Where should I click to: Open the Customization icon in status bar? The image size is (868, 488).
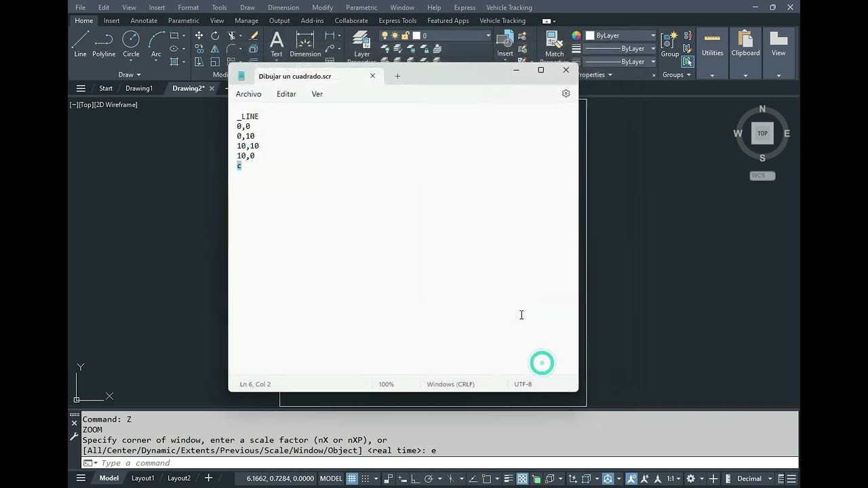(x=791, y=479)
